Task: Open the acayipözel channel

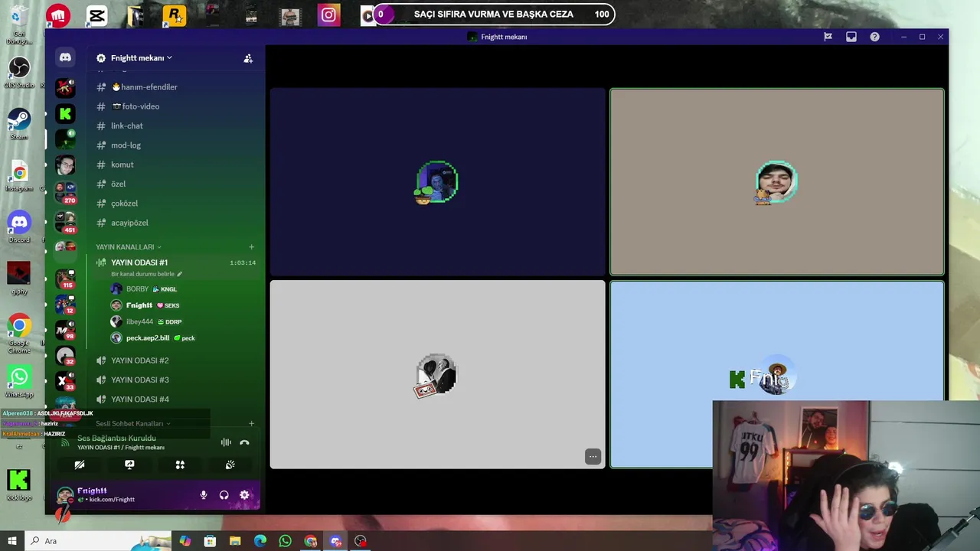Action: (129, 223)
